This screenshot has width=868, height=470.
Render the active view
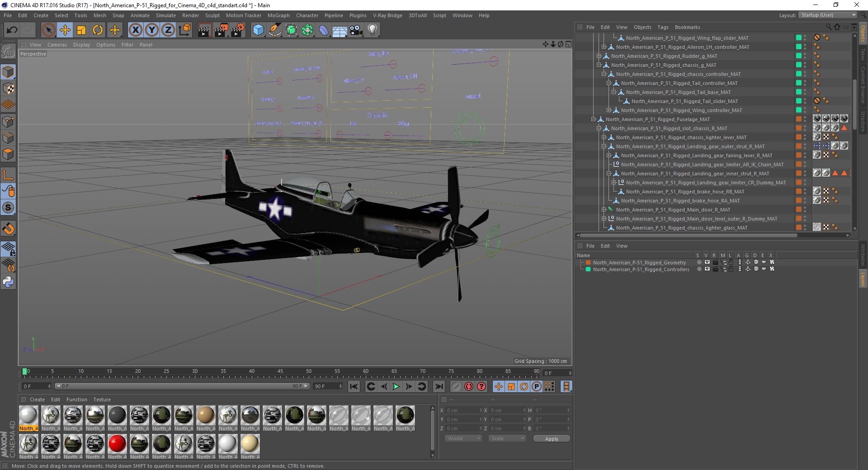(x=204, y=30)
